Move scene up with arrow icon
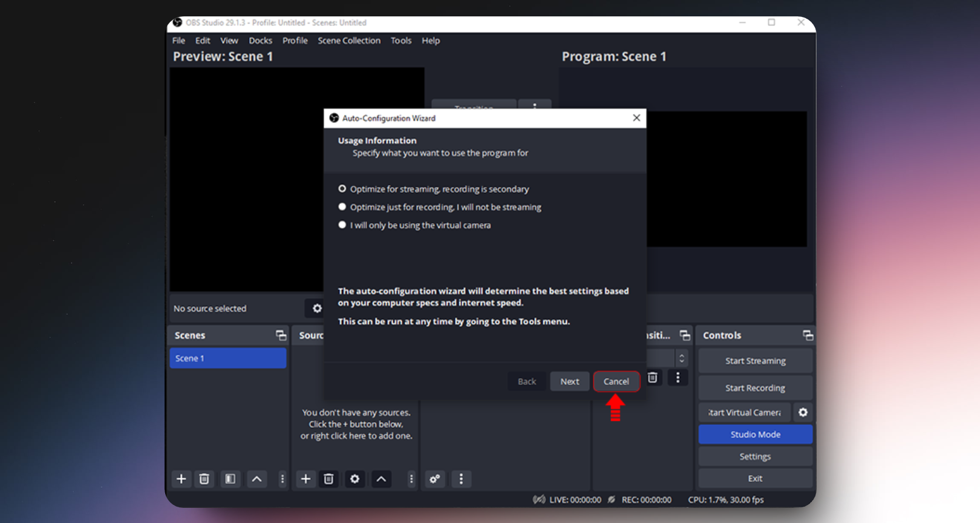Screen dimensions: 980x523 (x=256, y=479)
